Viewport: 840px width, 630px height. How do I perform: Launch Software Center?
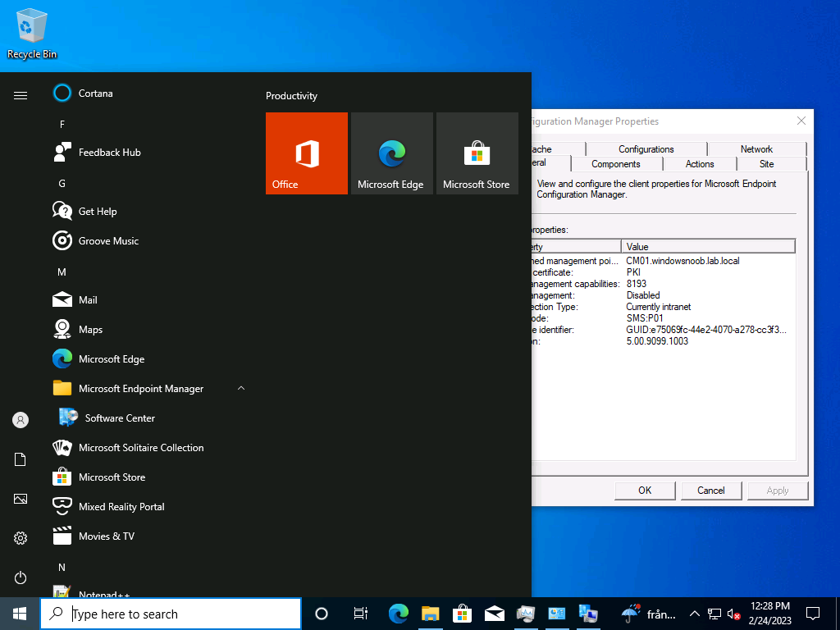150,418
